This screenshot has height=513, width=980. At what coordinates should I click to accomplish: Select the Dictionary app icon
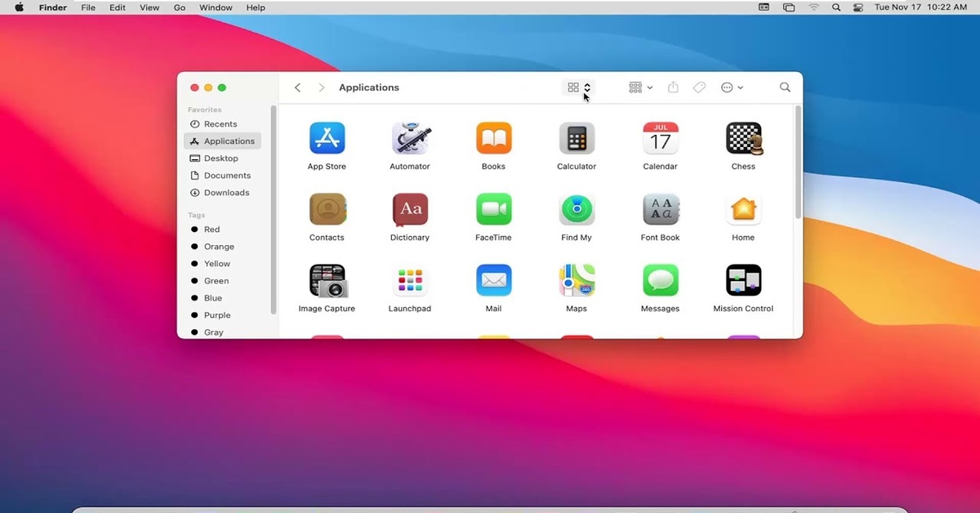click(x=410, y=209)
